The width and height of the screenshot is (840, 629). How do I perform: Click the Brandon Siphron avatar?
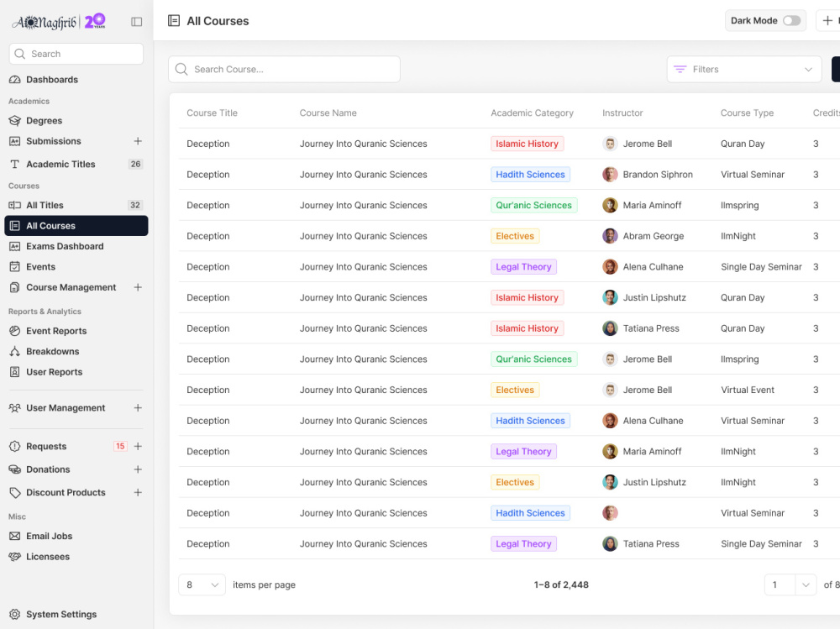610,174
